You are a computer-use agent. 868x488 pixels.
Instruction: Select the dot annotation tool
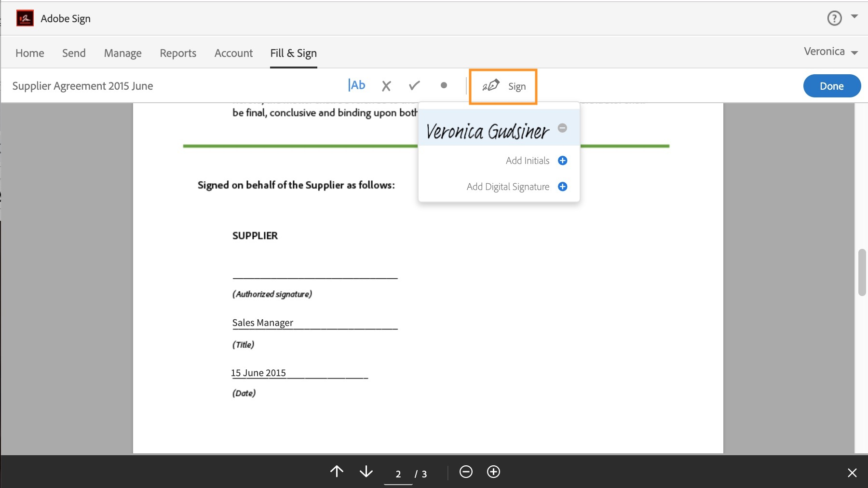point(444,85)
